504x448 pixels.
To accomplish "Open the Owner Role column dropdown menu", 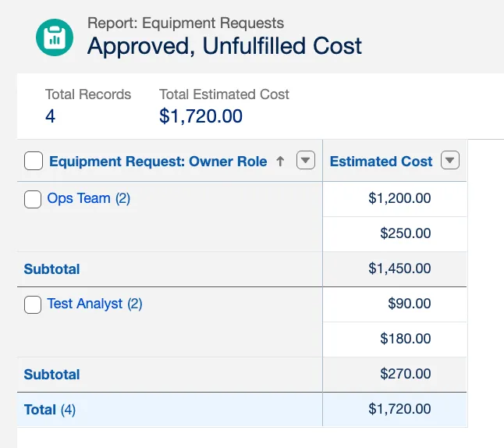I will 306,160.
